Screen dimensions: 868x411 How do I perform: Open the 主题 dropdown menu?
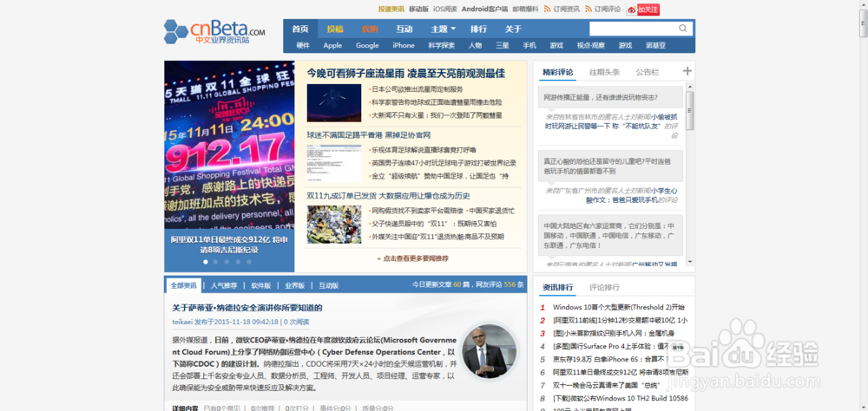(444, 29)
